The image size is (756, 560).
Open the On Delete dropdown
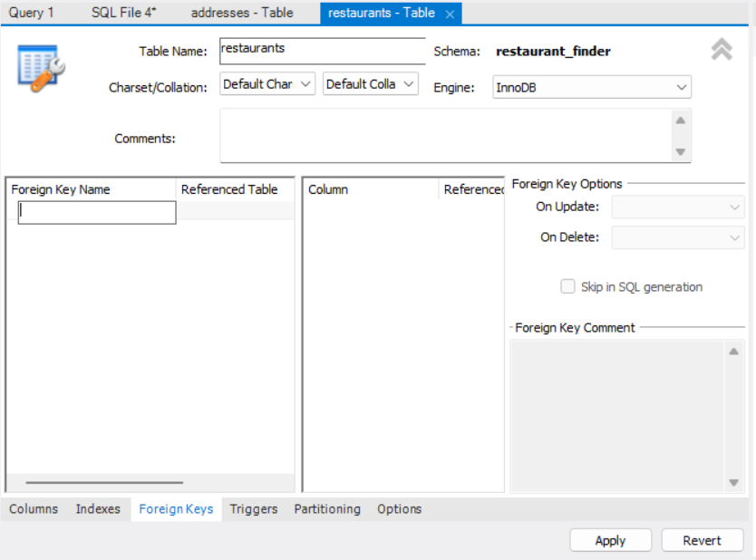click(678, 237)
